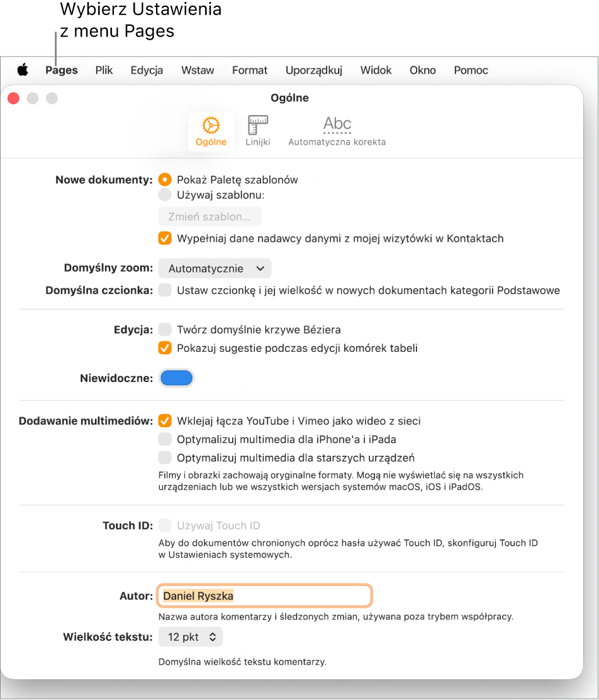Select Używaj szablonu radio button
The image size is (599, 700).
click(165, 195)
